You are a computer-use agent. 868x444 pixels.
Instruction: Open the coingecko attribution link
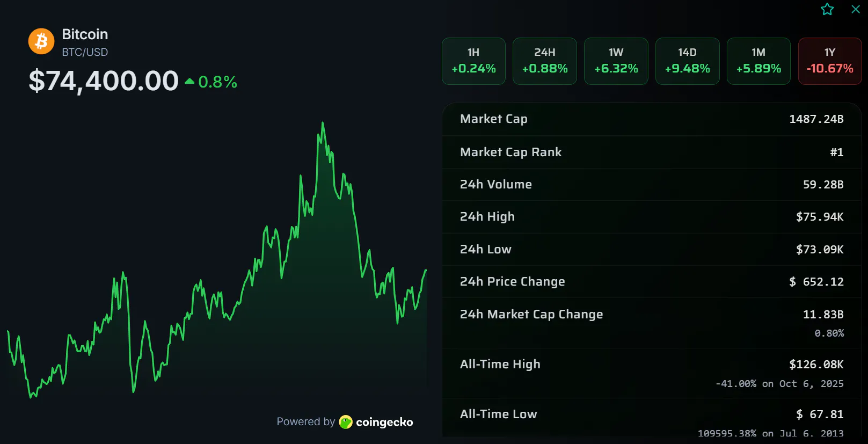click(376, 422)
